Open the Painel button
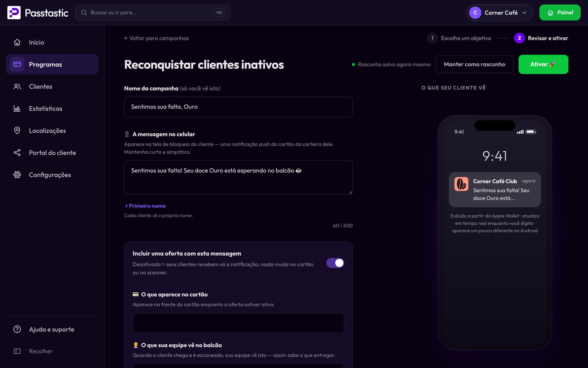Screen dimensions: 588x368 coord(560,13)
